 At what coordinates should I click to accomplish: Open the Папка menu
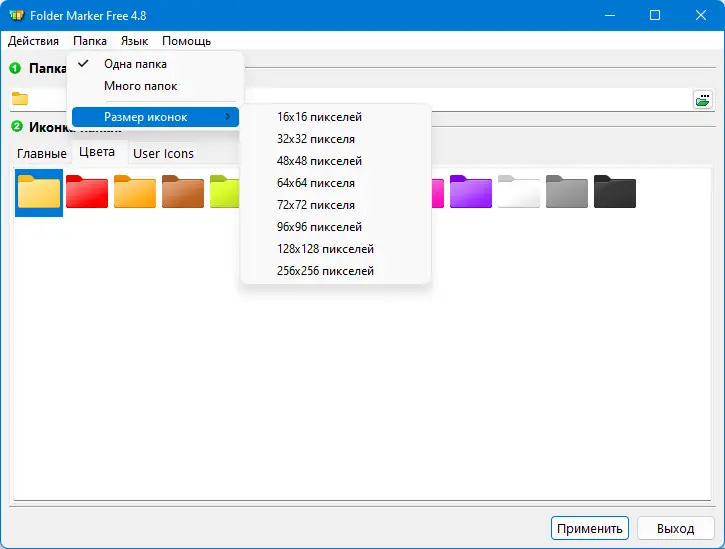coord(90,41)
